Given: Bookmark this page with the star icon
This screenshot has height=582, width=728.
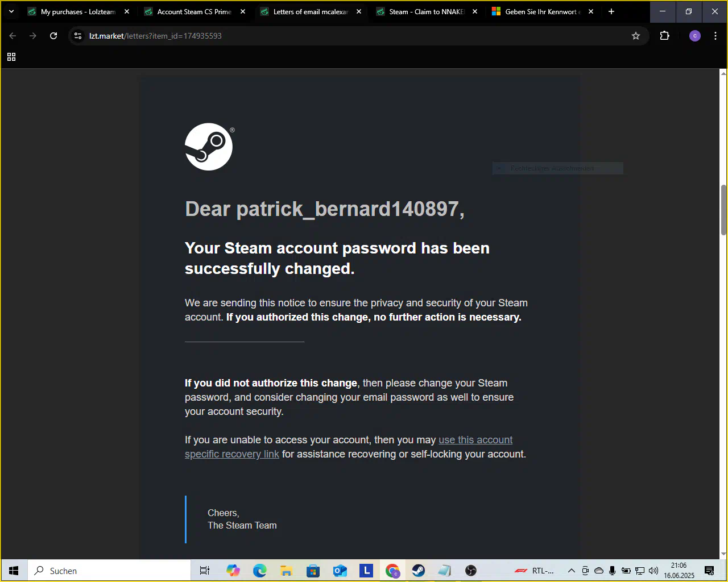Looking at the screenshot, I should point(636,36).
